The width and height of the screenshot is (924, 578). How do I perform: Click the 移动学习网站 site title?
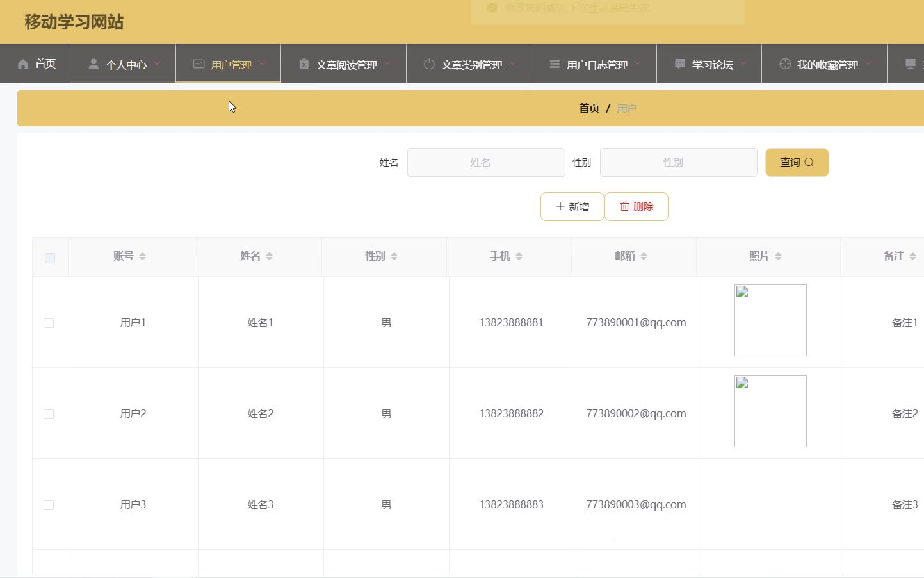pos(74,22)
